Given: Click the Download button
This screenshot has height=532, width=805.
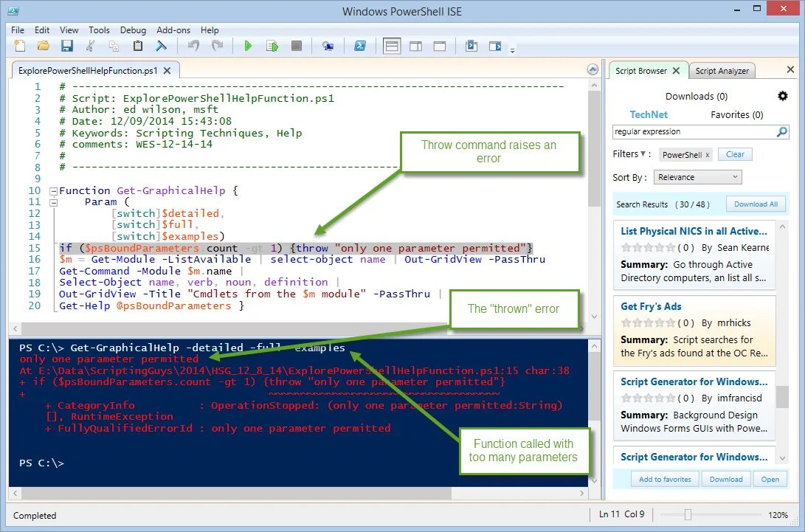Looking at the screenshot, I should coord(726,479).
